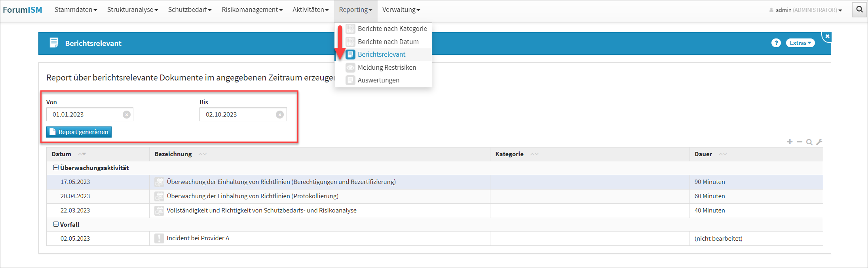Expand the Stammdaten menu
Screen dimensions: 868x268
coord(76,10)
